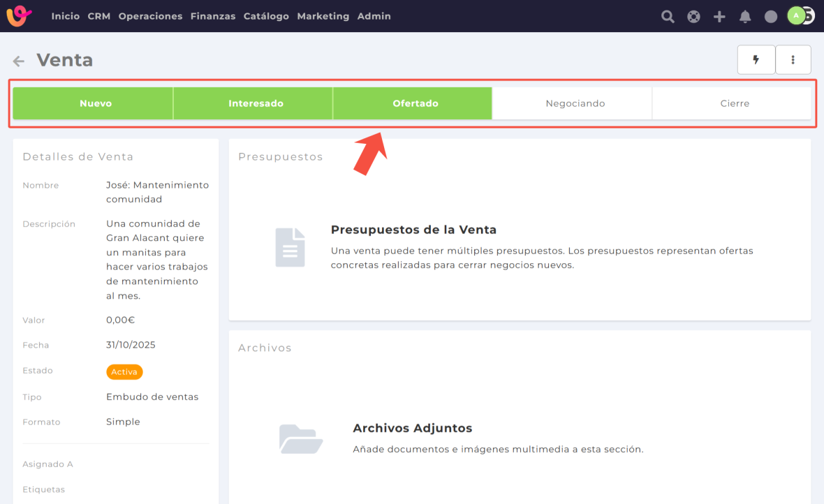Click the app logo in top-left corner
Viewport: 824px width, 504px height.
[19, 15]
